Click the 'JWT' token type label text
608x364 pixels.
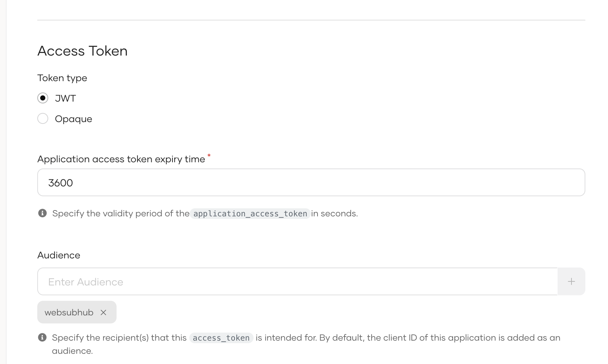[65, 98]
